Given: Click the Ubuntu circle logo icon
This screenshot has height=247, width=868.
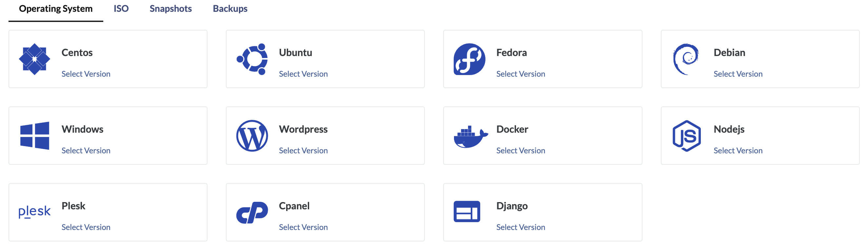Looking at the screenshot, I should coord(252,59).
